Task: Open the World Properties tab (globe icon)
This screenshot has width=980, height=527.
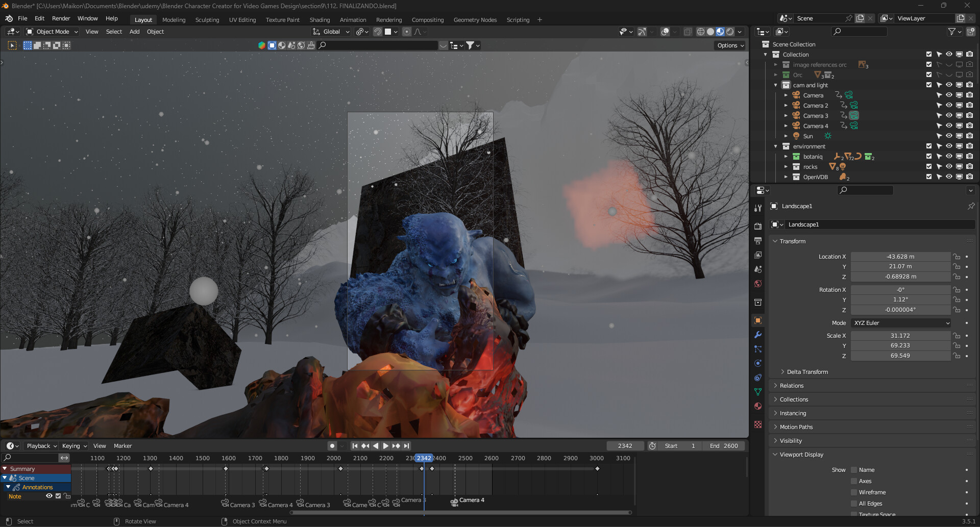Action: click(758, 284)
